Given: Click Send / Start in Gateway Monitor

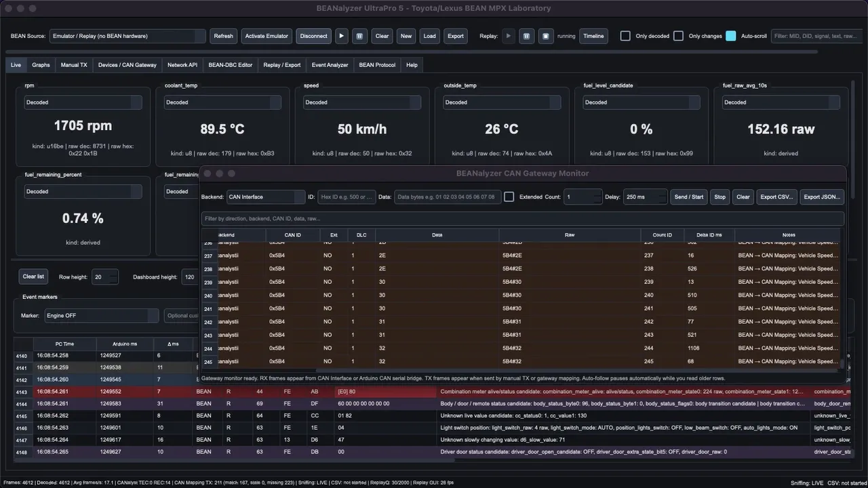Looking at the screenshot, I should point(689,197).
